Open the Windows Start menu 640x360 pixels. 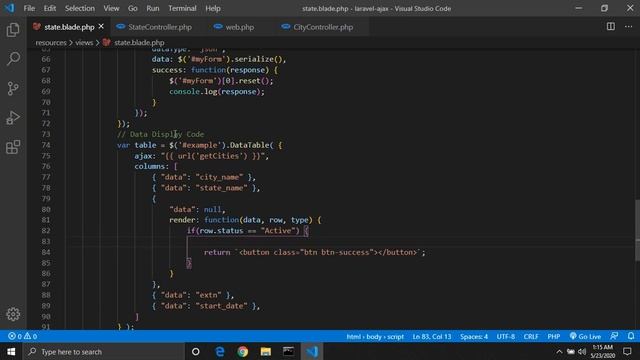[11, 351]
